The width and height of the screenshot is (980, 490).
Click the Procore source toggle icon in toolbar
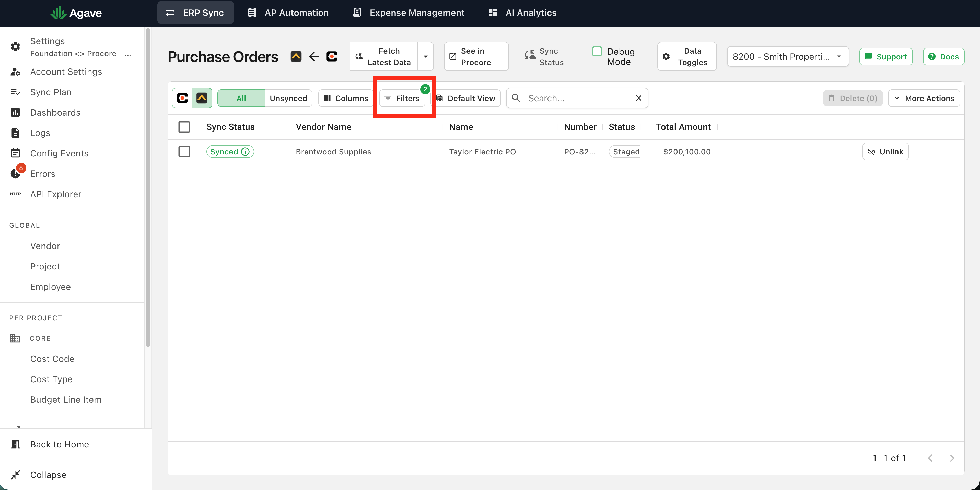[182, 98]
